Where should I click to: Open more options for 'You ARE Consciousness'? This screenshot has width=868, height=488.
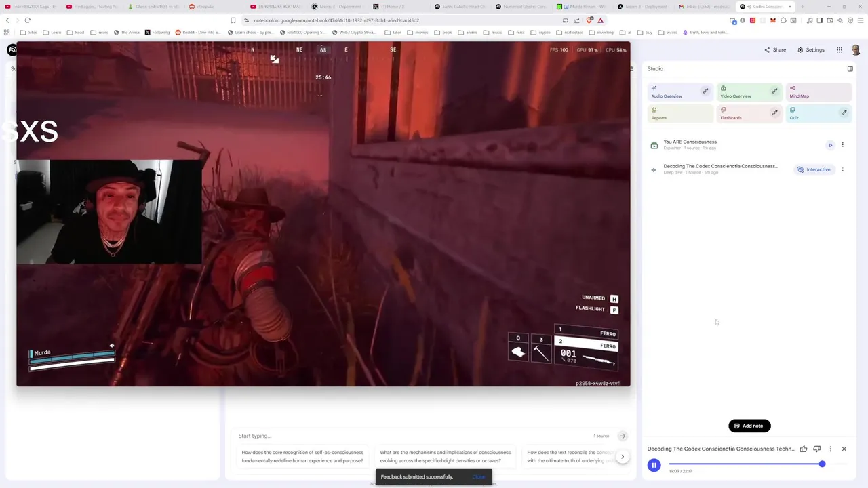tap(843, 145)
